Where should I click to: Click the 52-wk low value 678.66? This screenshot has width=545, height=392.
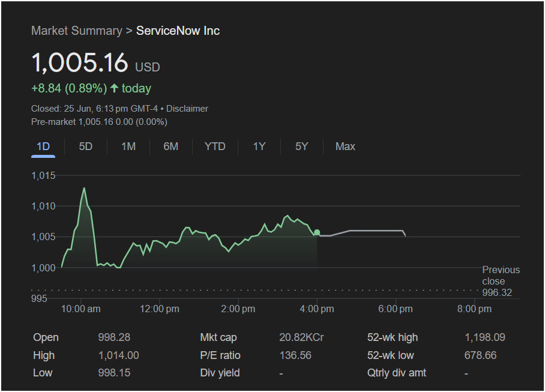tap(480, 355)
